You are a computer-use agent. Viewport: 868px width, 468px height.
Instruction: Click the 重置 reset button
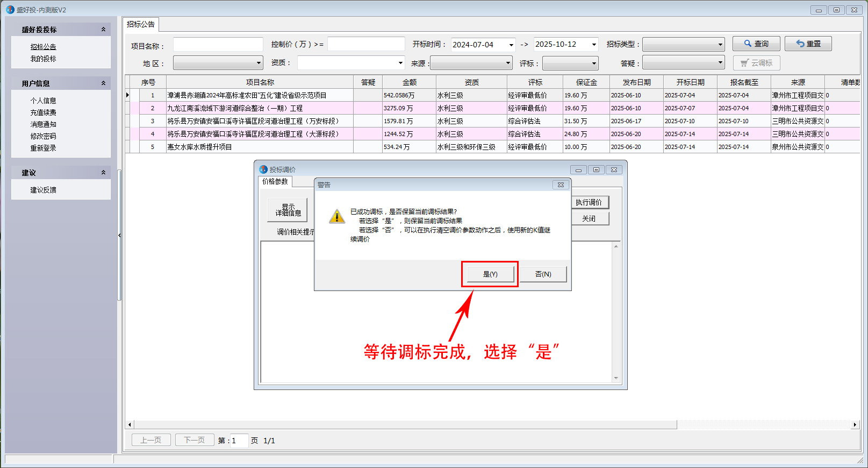tap(808, 44)
